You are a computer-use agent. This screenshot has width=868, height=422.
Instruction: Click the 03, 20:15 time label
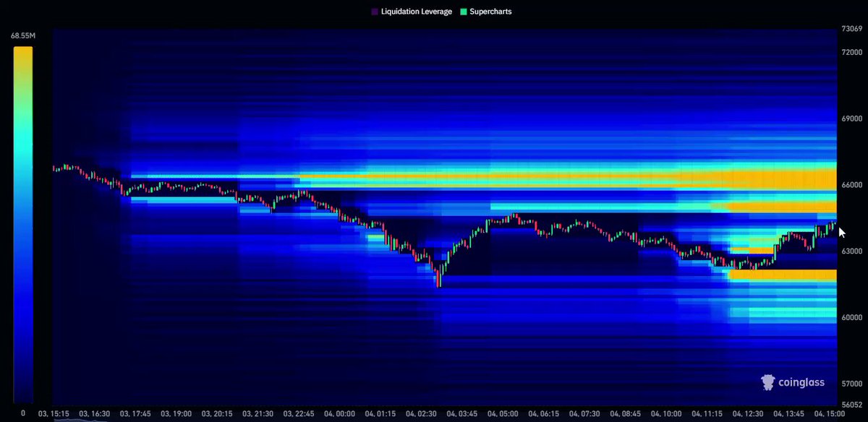click(217, 414)
